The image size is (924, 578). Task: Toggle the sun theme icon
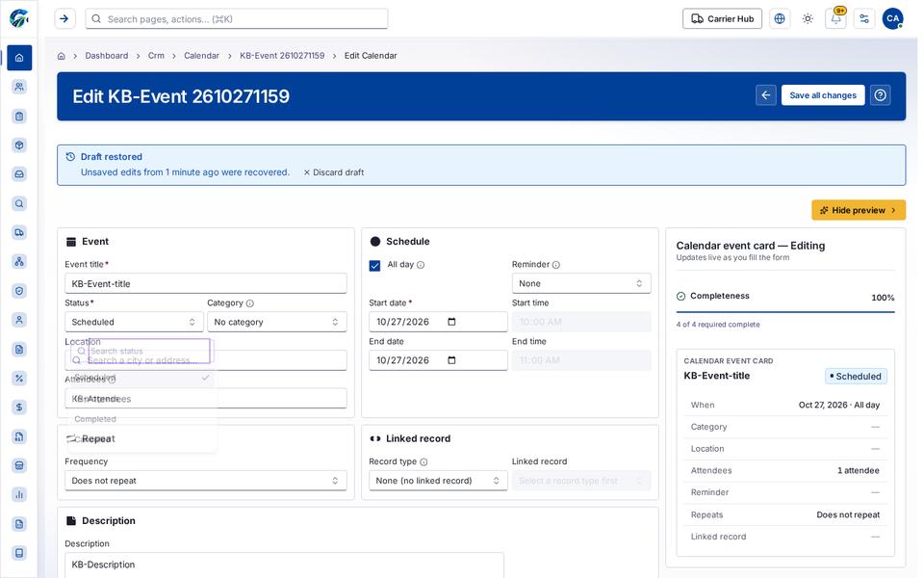[x=808, y=19]
